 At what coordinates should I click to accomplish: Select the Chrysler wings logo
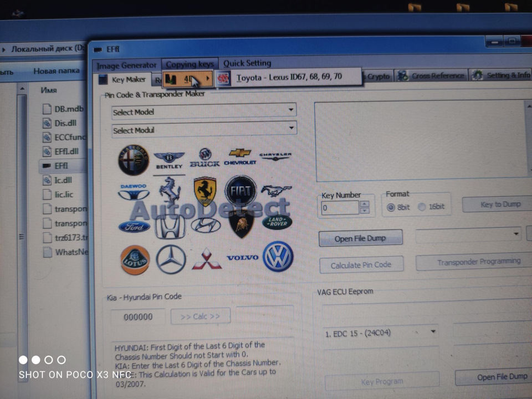pyautogui.click(x=275, y=156)
